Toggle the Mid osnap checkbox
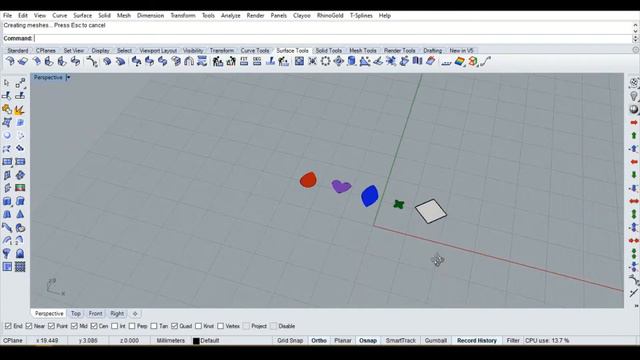This screenshot has height=360, width=640. click(74, 326)
